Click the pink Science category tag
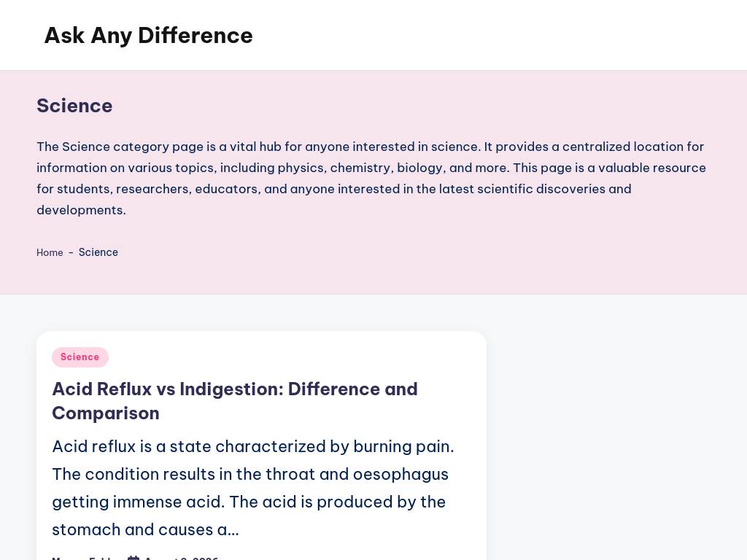The image size is (747, 560). click(x=80, y=357)
